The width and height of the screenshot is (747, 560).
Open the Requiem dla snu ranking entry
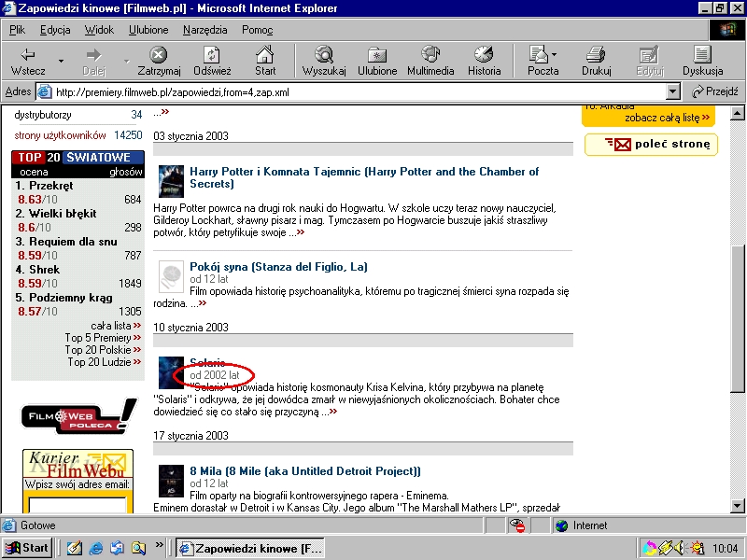tap(73, 242)
